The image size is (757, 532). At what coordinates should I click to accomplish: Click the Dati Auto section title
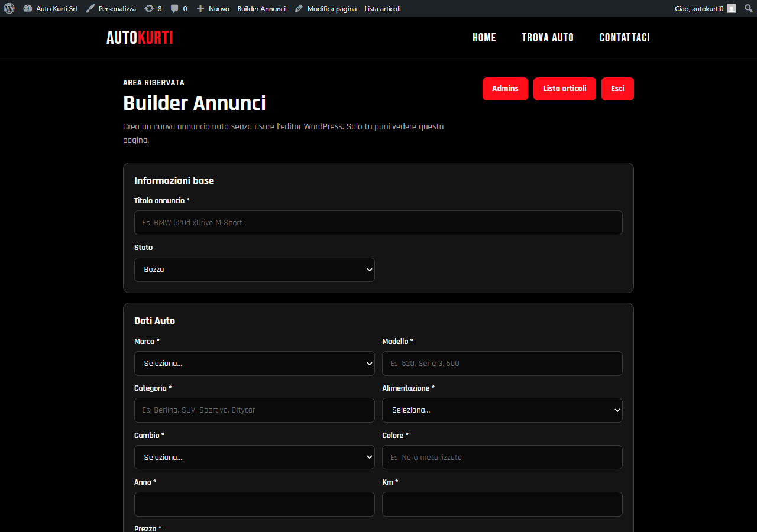[x=154, y=321]
